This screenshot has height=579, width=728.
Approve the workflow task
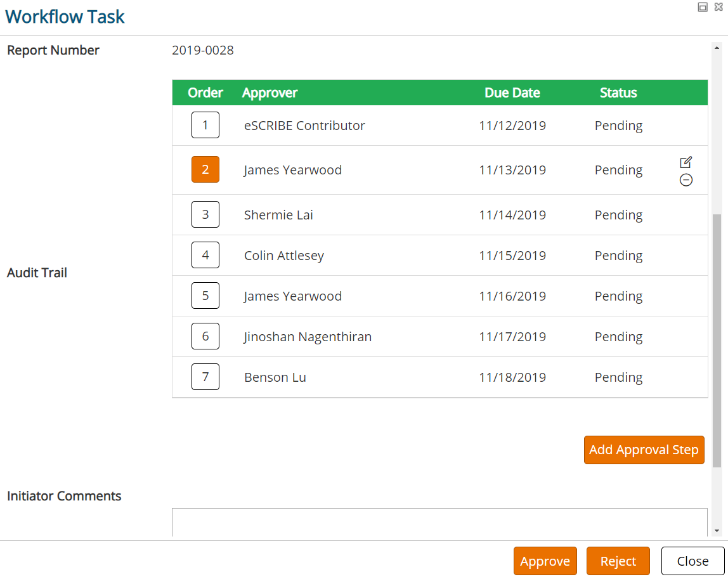(x=545, y=561)
